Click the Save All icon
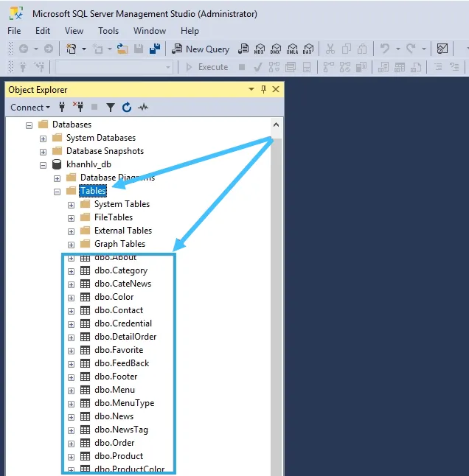 coord(155,49)
